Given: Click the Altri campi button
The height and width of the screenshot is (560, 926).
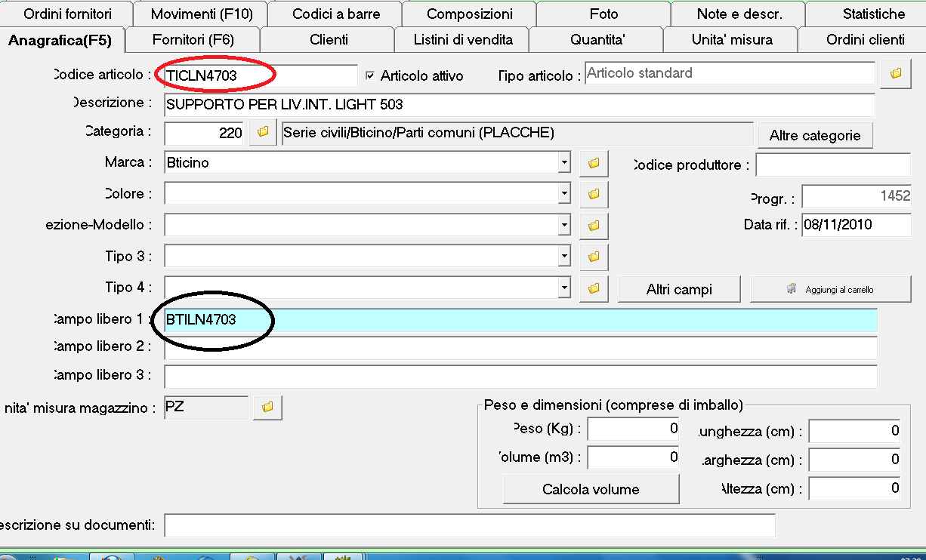Looking at the screenshot, I should coord(678,289).
